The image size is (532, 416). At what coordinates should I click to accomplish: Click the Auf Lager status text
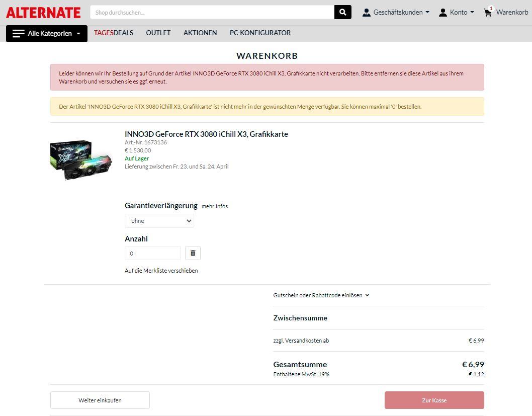(x=137, y=158)
